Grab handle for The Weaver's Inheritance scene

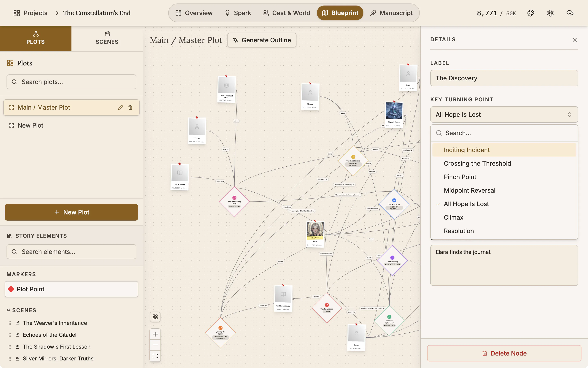10,323
